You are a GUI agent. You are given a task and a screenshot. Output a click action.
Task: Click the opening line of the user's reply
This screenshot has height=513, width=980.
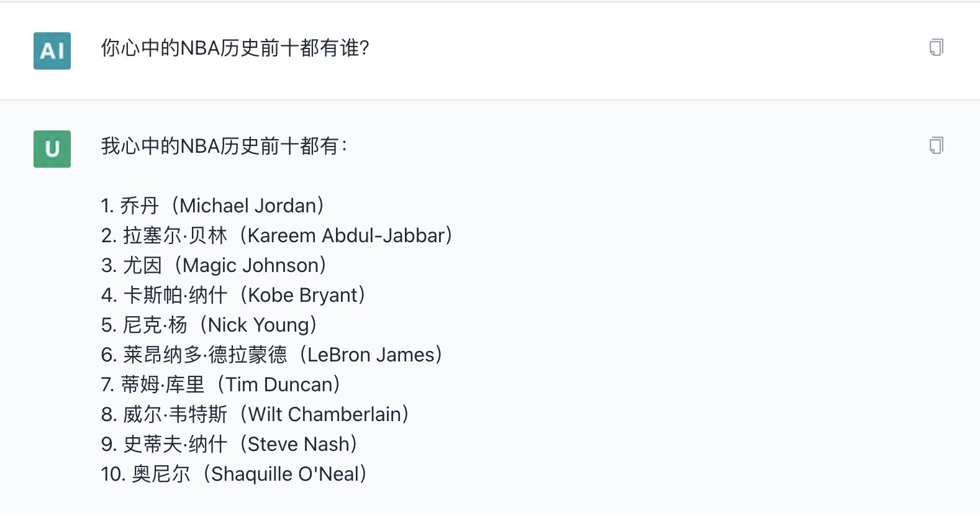pos(224,147)
